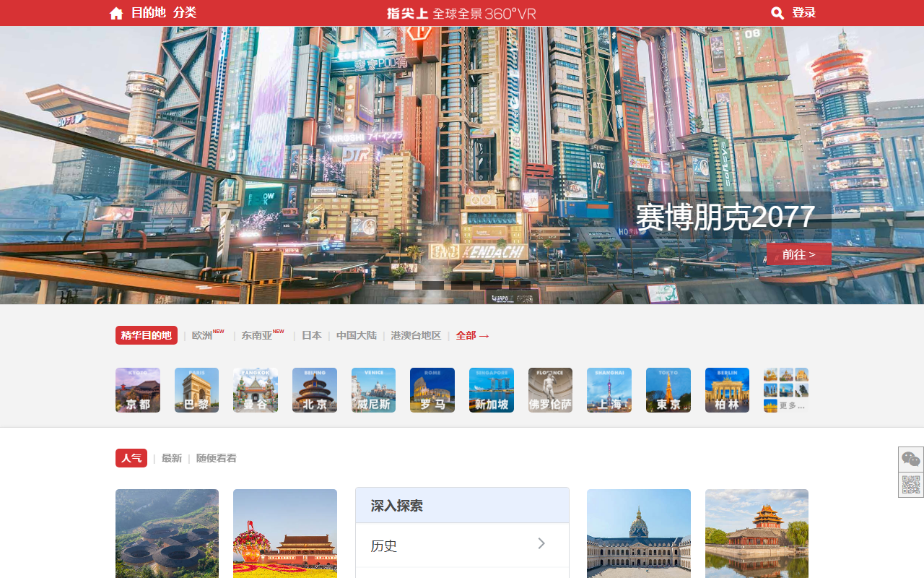This screenshot has height=578, width=924.
Task: Click the 登录 login link
Action: pos(804,13)
